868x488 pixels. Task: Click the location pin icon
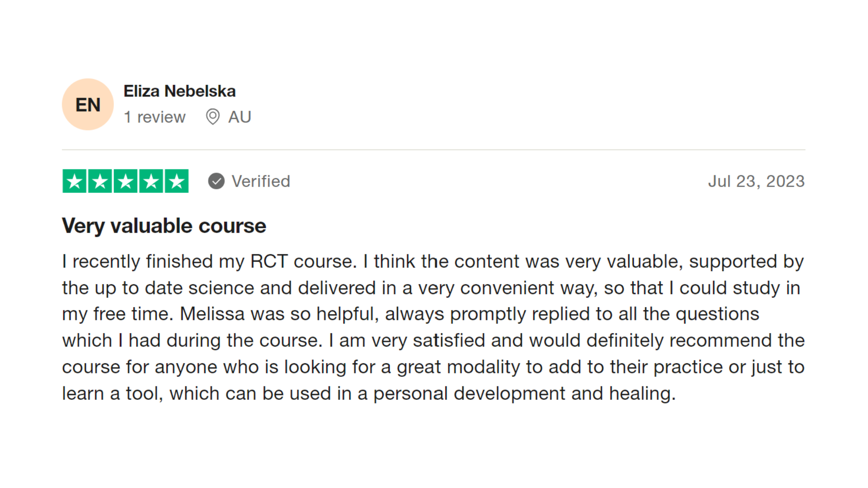[212, 117]
